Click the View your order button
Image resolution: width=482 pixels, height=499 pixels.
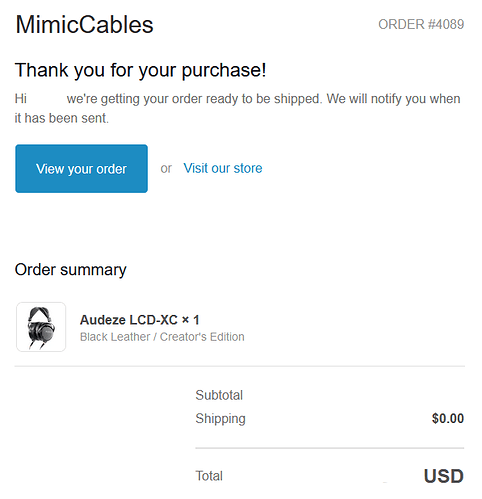tap(81, 168)
